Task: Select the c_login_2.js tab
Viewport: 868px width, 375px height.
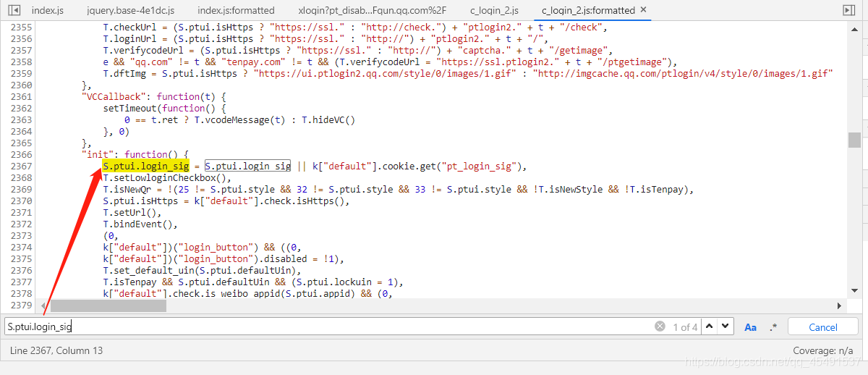Action: (494, 10)
